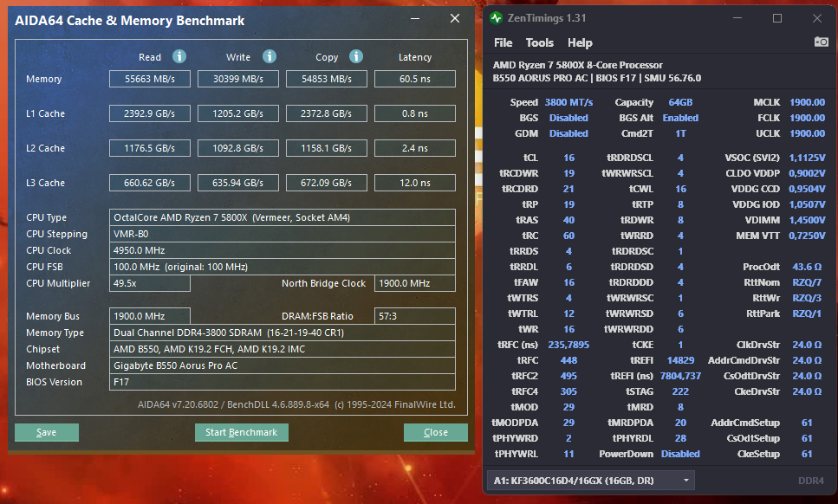Viewport: 838px width, 504px height.
Task: Close the ZenTimings window
Action: coord(817,18)
